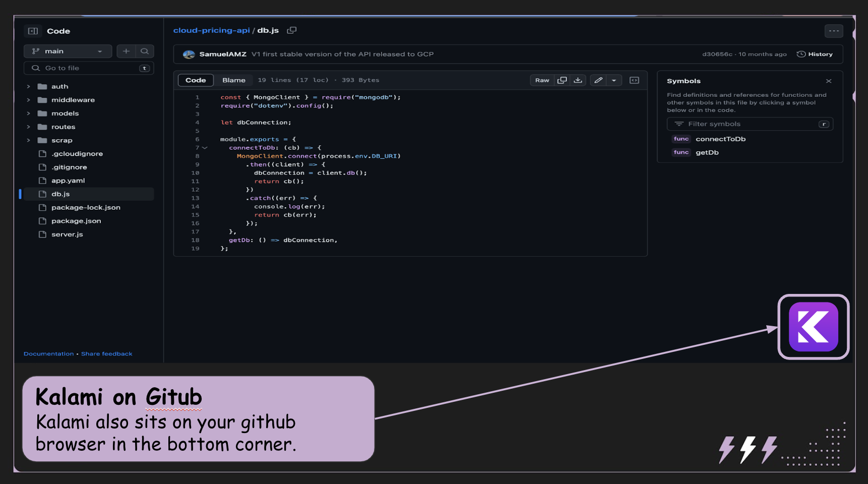Collapse the code block at line 7
This screenshot has width=868, height=484.
tap(205, 148)
